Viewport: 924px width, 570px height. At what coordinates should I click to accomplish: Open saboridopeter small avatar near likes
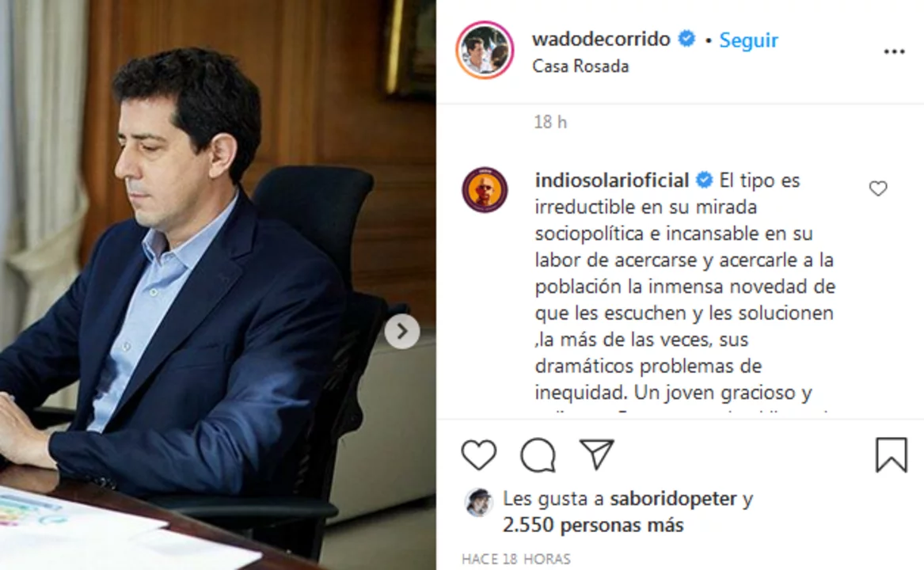point(478,502)
